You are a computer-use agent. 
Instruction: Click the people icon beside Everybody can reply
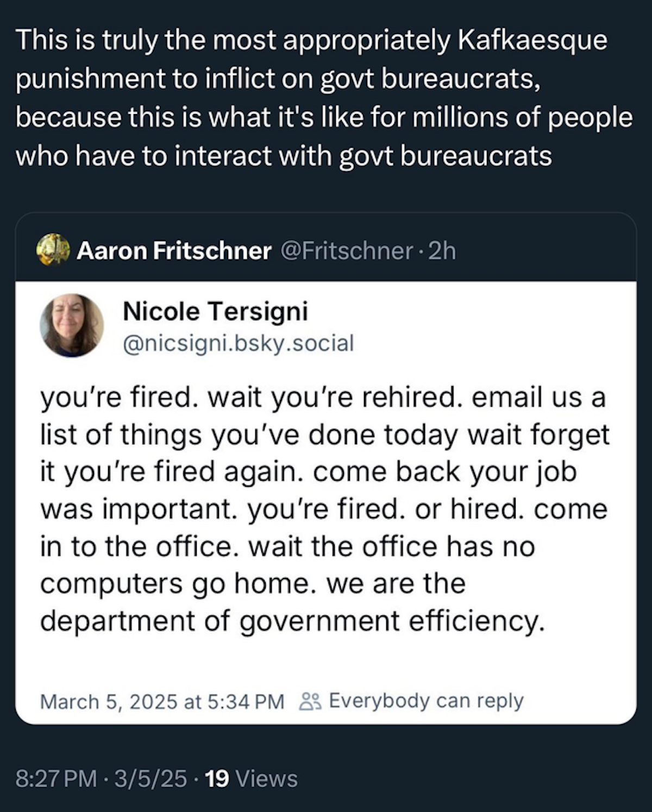[x=310, y=701]
